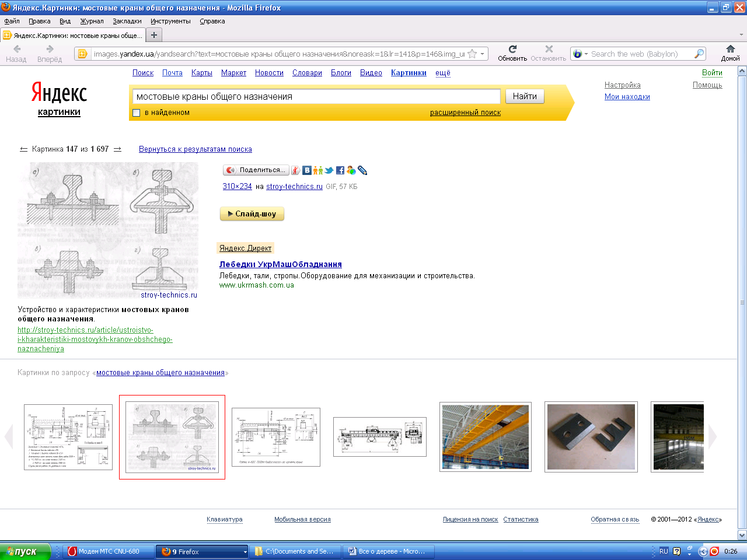Click the Поделиться share button
This screenshot has height=560, width=747.
256,170
